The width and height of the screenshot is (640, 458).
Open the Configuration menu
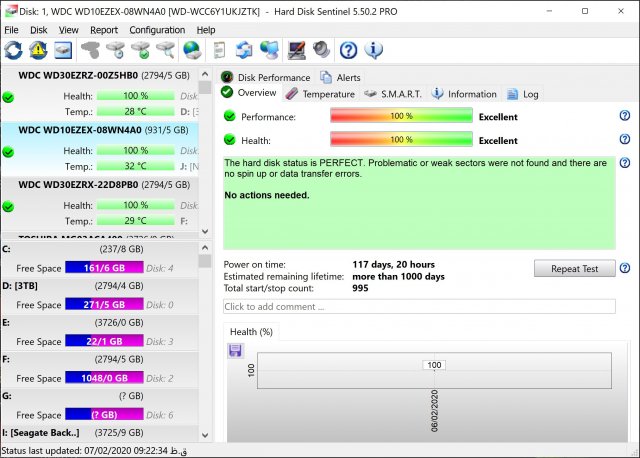click(x=157, y=30)
